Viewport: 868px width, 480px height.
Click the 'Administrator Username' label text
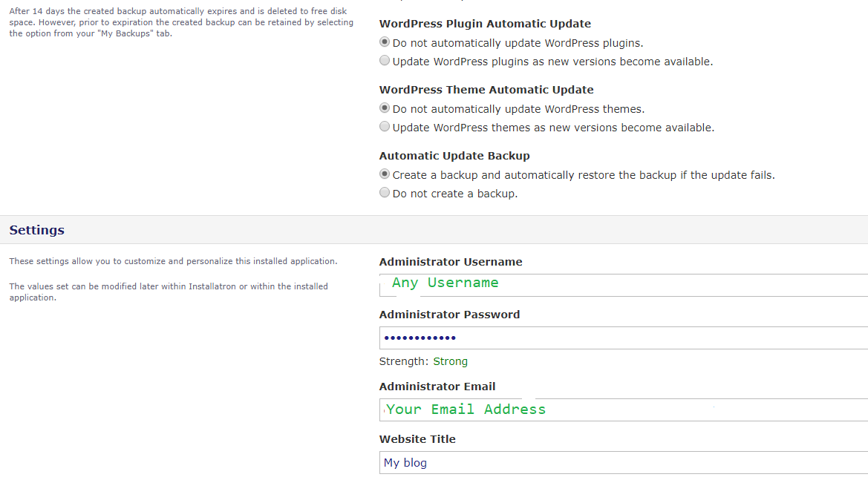(451, 262)
